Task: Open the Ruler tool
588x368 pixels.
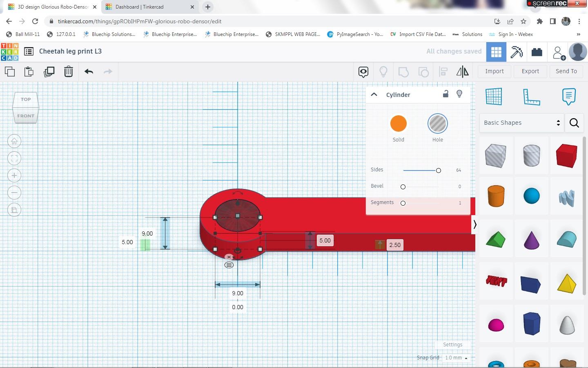Action: tap(531, 96)
